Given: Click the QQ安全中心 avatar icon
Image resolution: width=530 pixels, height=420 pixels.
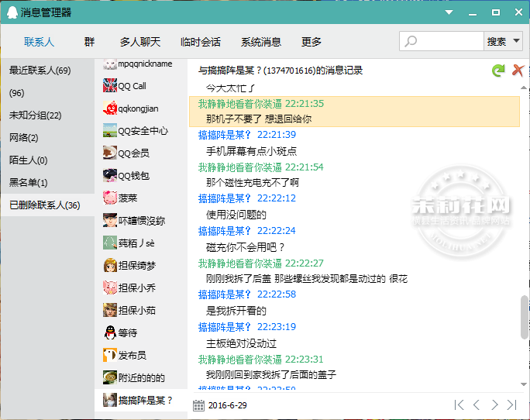Looking at the screenshot, I should tap(110, 130).
